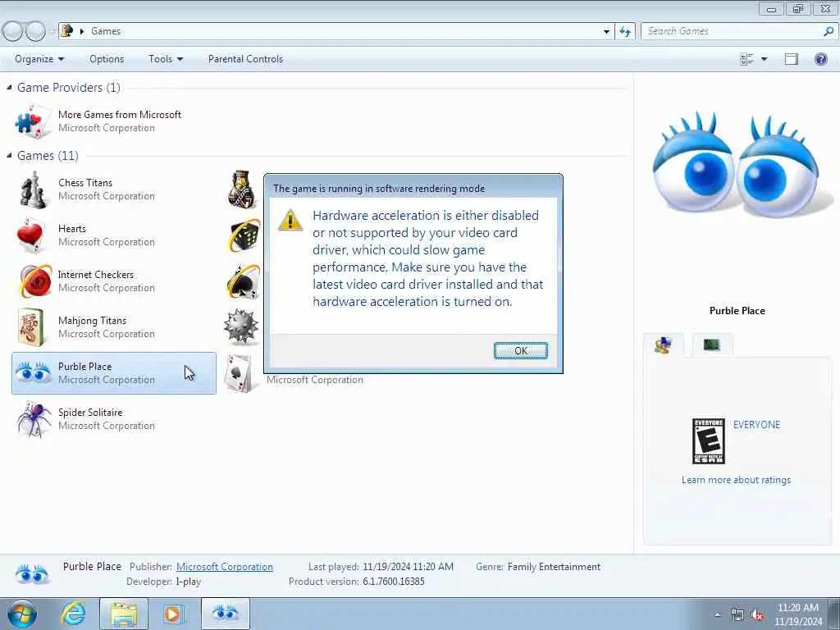
Task: Open the taskbar clock showing 11:20 AM
Action: pyautogui.click(x=798, y=614)
